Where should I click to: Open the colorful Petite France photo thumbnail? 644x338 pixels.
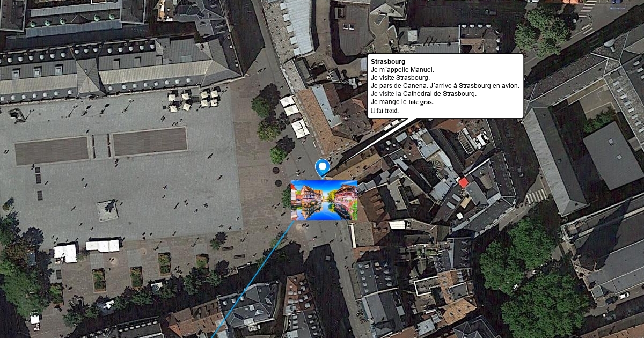[324, 200]
